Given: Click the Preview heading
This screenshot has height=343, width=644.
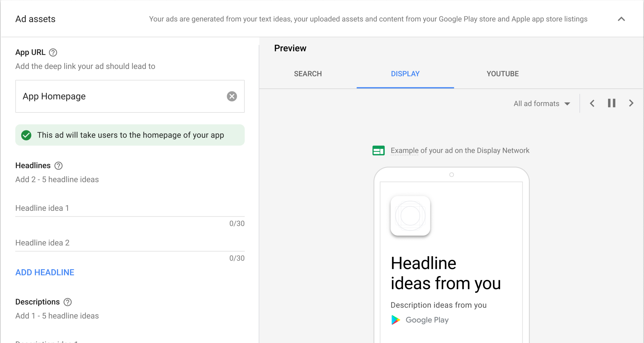Looking at the screenshot, I should click(x=290, y=48).
